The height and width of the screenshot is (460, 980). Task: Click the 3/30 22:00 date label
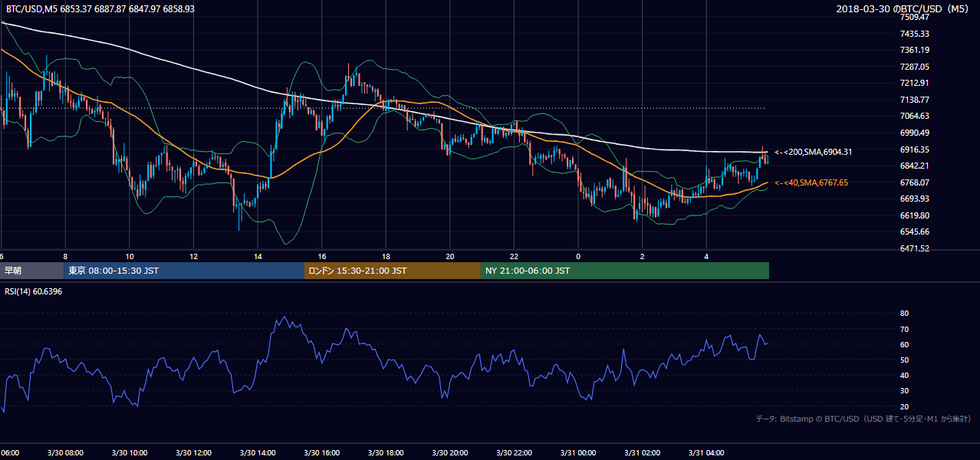[x=514, y=453]
